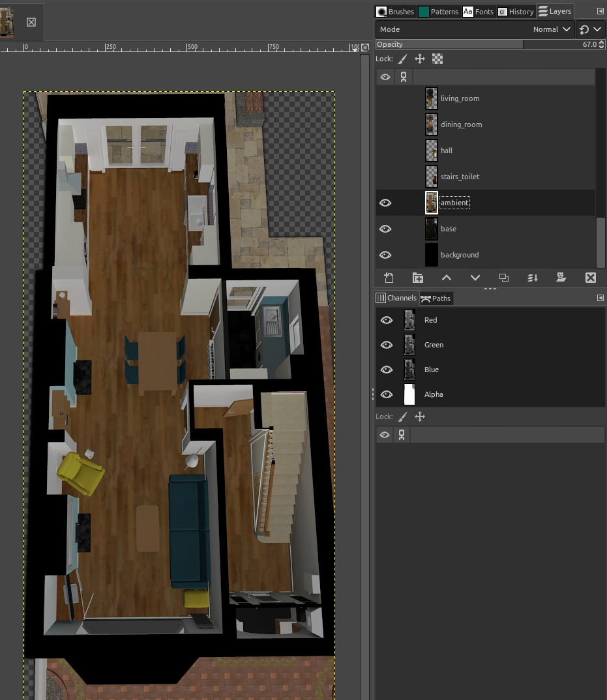This screenshot has height=700, width=607.
Task: Raise the ambient layer up
Action: click(x=447, y=278)
